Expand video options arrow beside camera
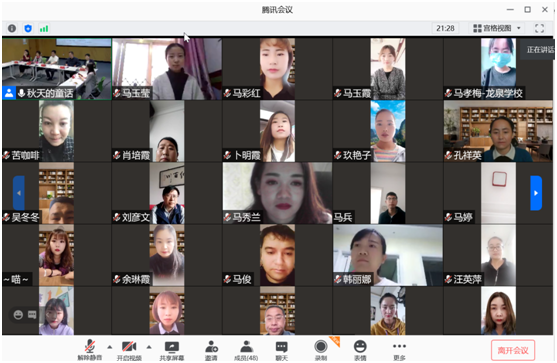The height and width of the screenshot is (363, 557). point(149,347)
